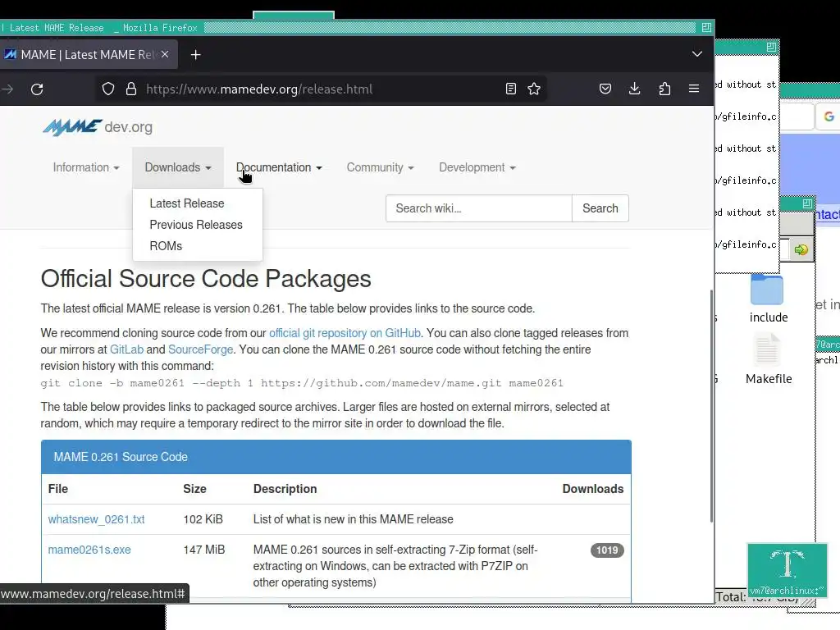Bookmark this page with star icon

click(x=534, y=89)
